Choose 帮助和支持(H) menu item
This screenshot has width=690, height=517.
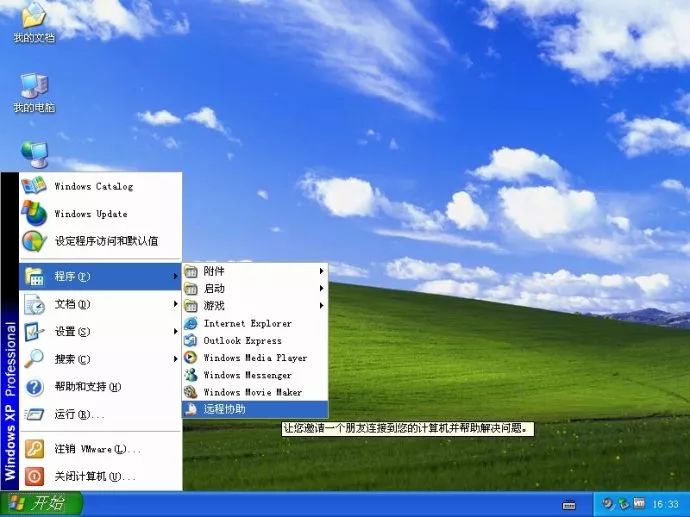[101, 387]
